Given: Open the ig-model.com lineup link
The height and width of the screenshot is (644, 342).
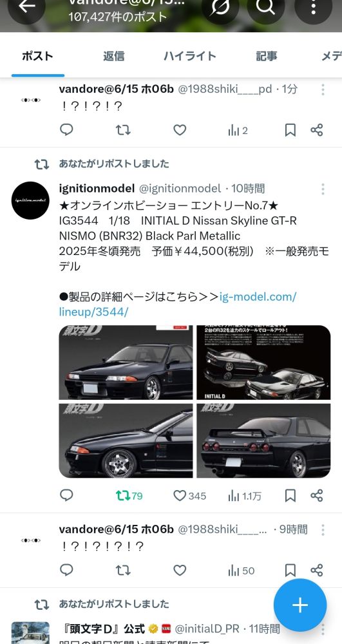Looking at the screenshot, I should [177, 304].
